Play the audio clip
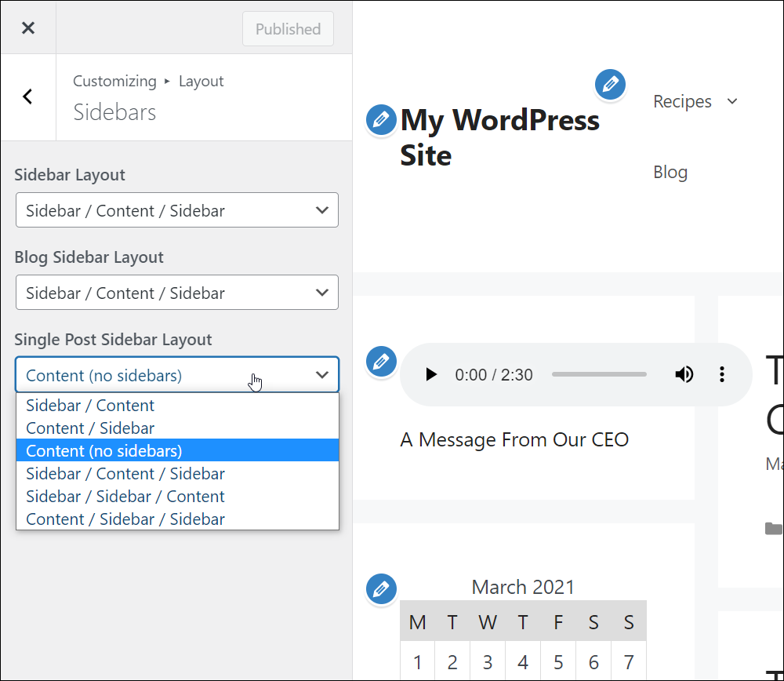Image resolution: width=784 pixels, height=681 pixels. tap(431, 374)
